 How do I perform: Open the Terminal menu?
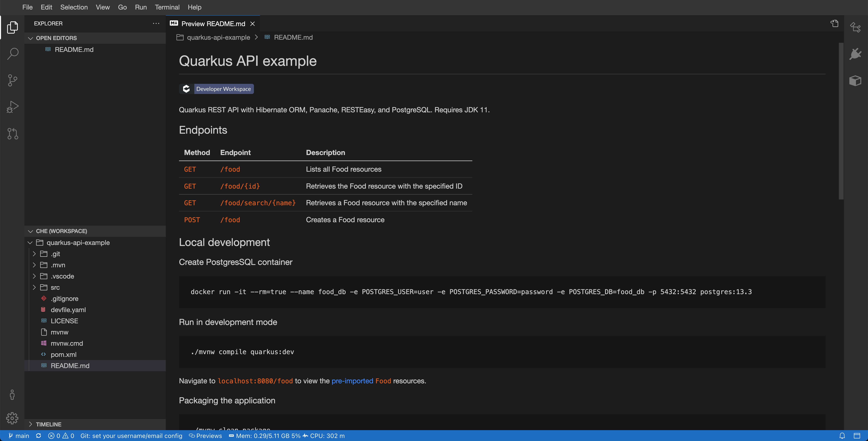(167, 7)
